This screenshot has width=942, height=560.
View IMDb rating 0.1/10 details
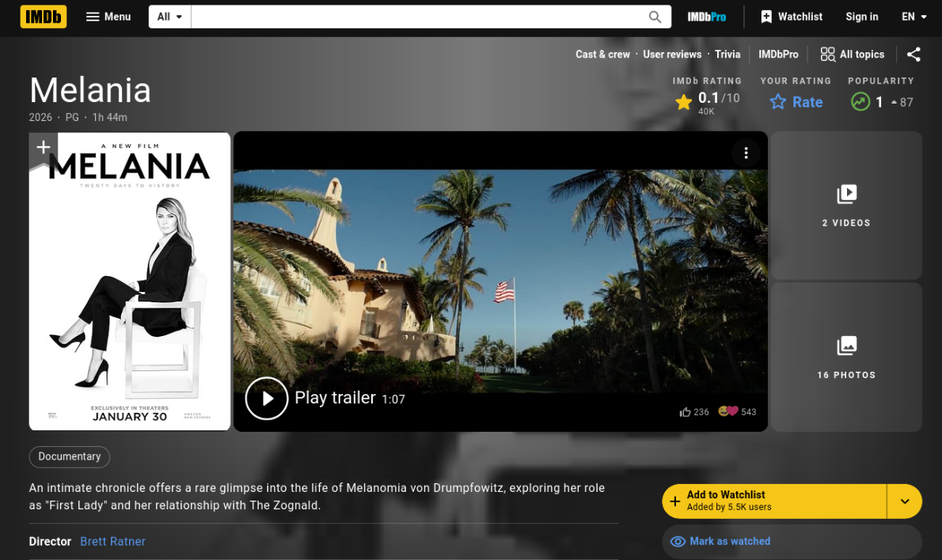pos(708,103)
